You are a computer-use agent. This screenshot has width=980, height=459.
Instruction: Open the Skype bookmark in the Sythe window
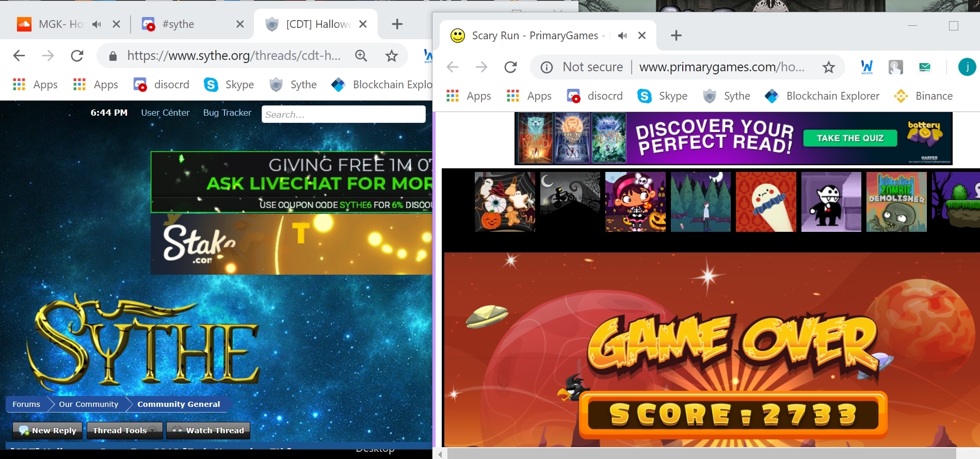(x=229, y=85)
